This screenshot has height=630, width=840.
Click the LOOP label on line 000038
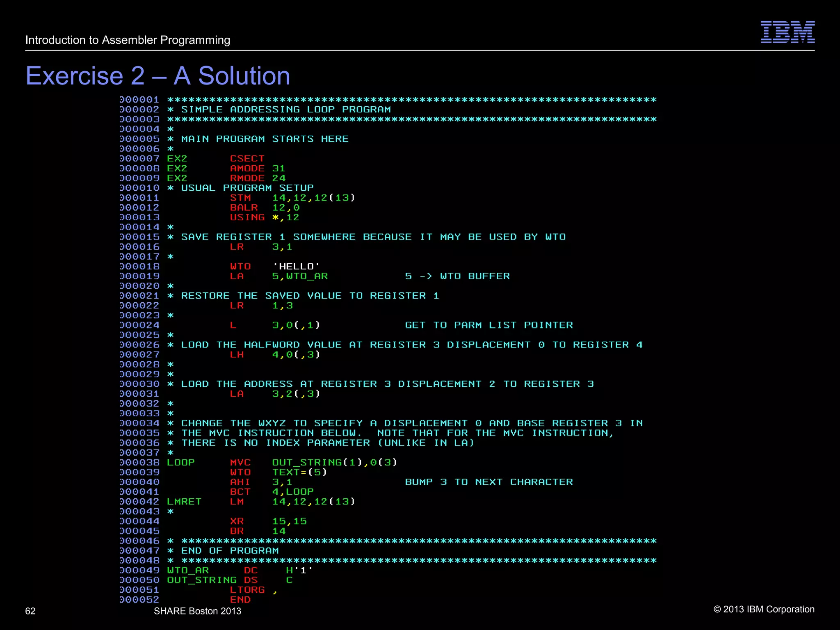tap(181, 463)
